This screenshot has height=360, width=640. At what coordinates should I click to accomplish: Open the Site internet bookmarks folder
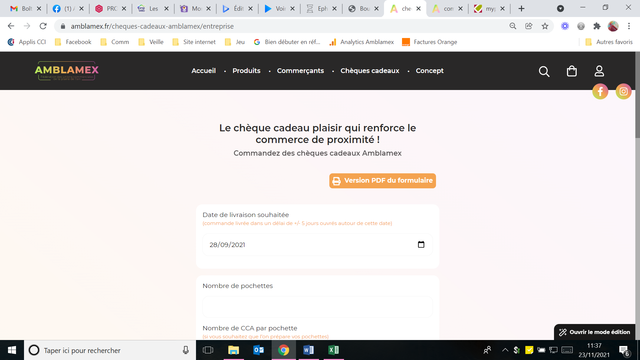coord(194,42)
